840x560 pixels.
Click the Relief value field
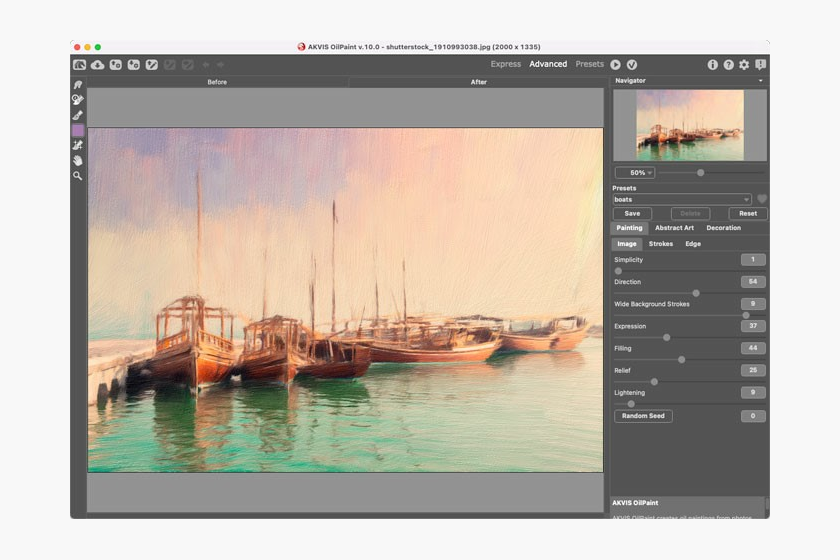click(753, 370)
